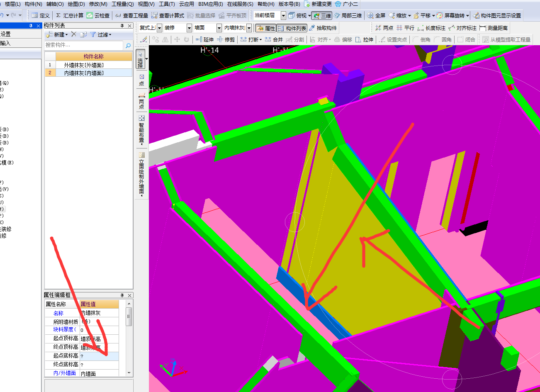This screenshot has width=540, height=392.
Task: Click the 起点底标高 property value cell
Action: [99, 356]
